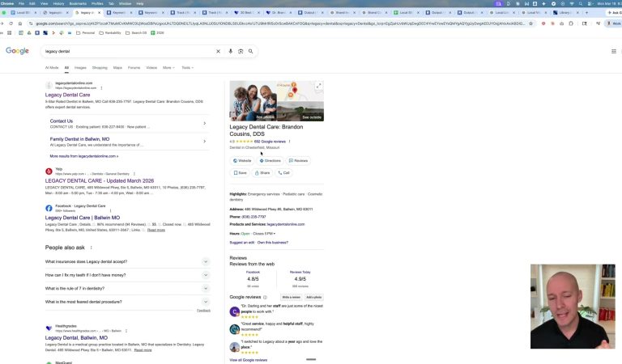Image resolution: width=622 pixels, height=364 pixels.
Task: Open the 2026 bookmark
Action: 157,33
